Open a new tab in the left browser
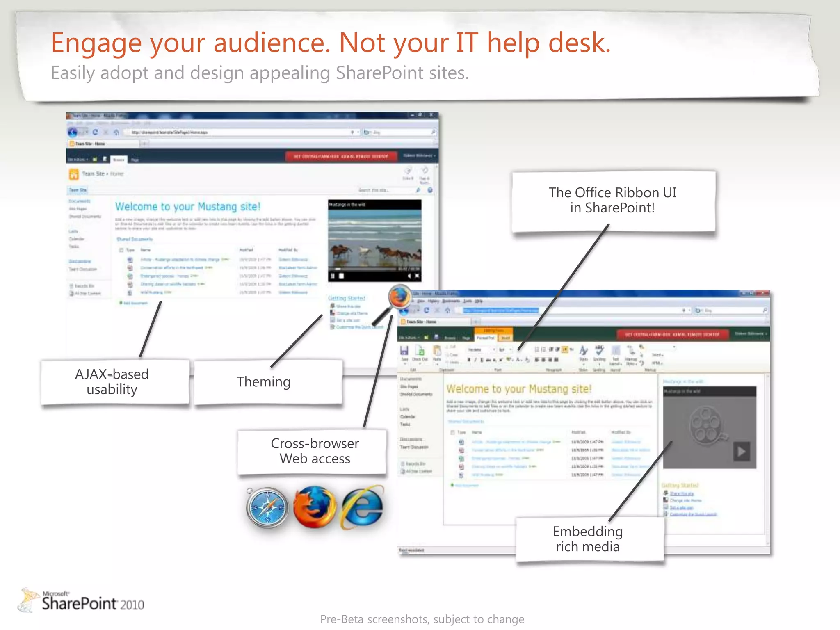 144,144
